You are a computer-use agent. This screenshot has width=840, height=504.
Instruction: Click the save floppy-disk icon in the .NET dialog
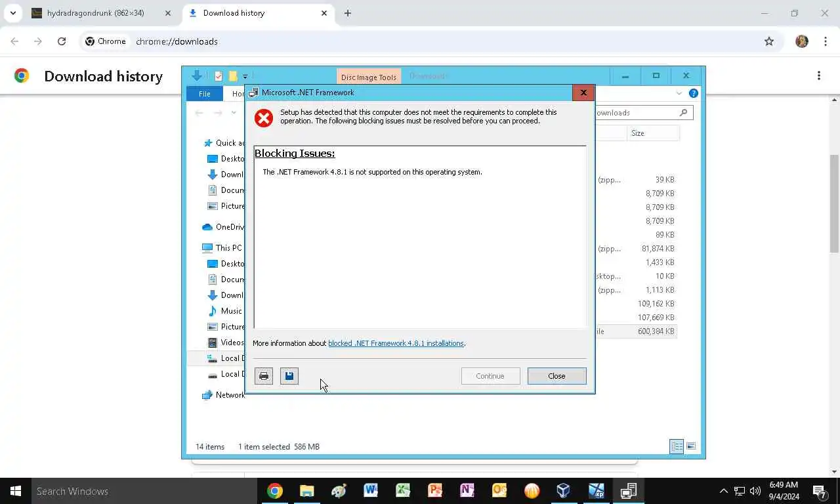[289, 376]
